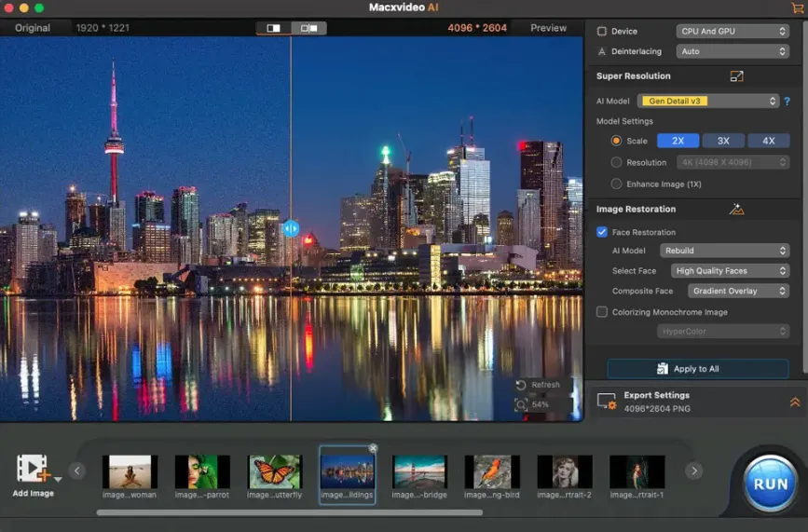Open the HyperColor dropdown
This screenshot has width=808, height=532.
click(x=723, y=331)
